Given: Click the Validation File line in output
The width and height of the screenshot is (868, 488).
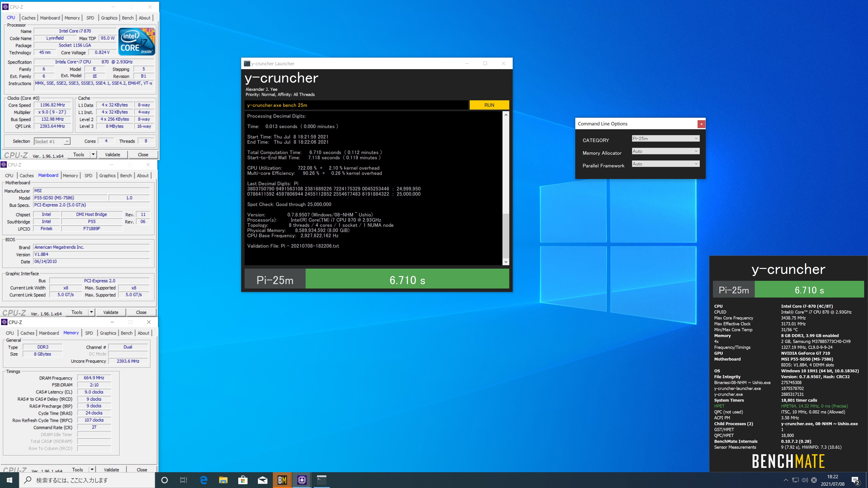Looking at the screenshot, I should pos(293,246).
